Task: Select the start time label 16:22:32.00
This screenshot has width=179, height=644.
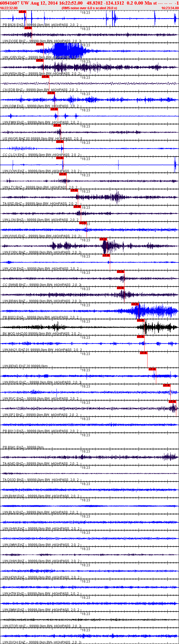Action: tap(9, 8)
